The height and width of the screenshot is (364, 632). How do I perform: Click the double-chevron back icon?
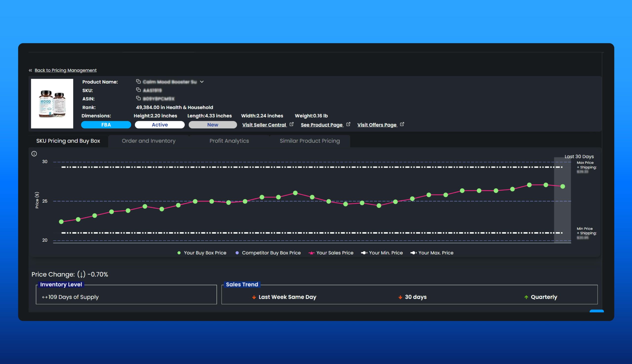coord(31,70)
